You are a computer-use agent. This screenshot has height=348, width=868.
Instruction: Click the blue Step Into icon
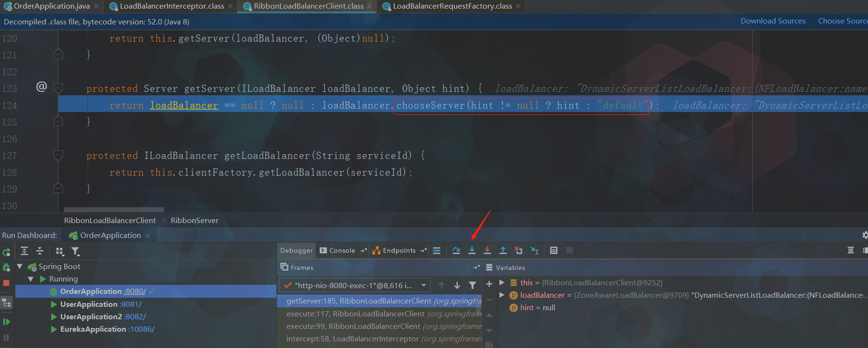point(472,250)
